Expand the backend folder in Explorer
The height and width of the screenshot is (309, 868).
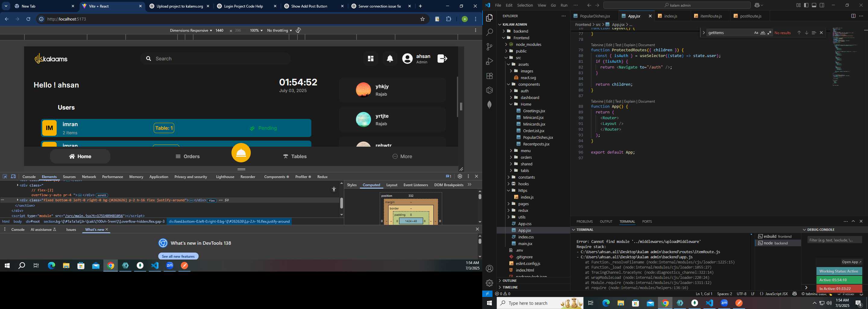(x=520, y=31)
